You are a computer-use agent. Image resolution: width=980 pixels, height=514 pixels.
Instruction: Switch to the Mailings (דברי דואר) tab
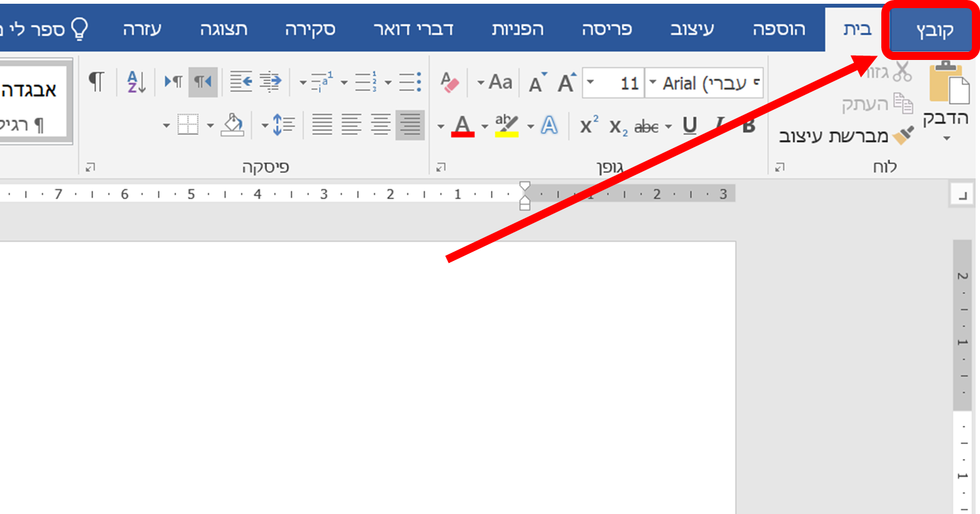click(413, 29)
